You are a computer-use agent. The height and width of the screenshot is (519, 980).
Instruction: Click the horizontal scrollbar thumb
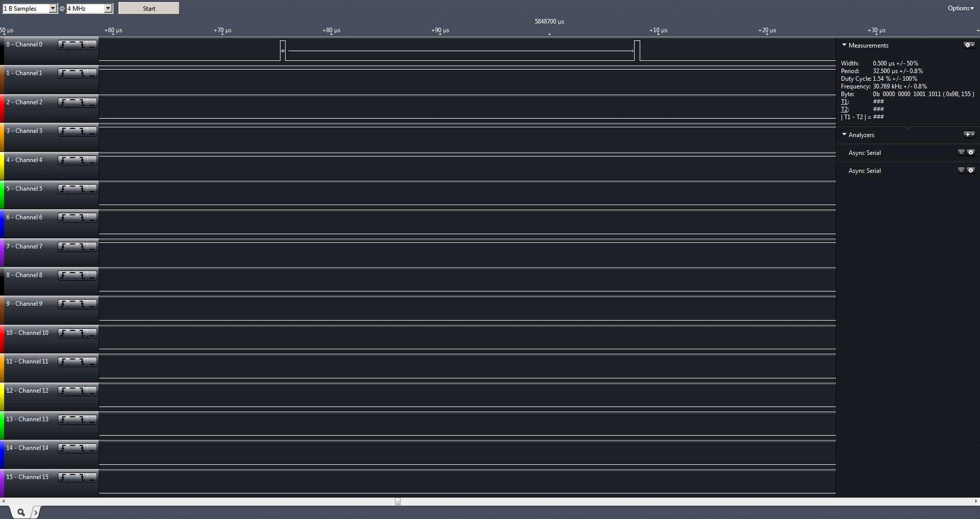pyautogui.click(x=398, y=502)
